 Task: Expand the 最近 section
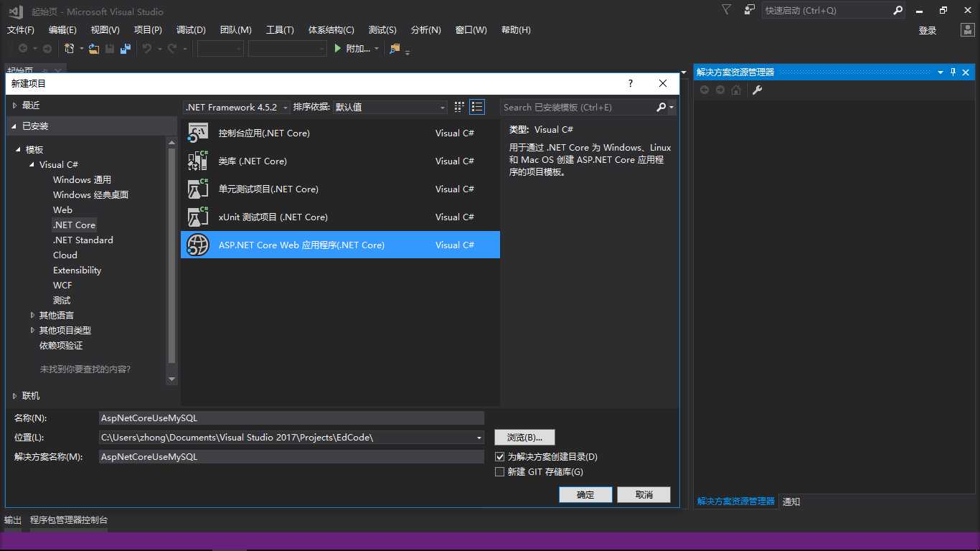pos(14,105)
